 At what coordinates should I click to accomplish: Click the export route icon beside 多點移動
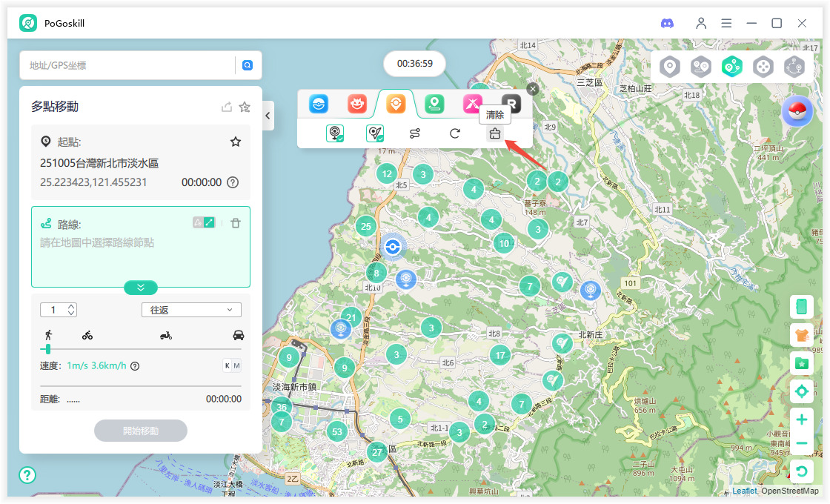pos(227,107)
